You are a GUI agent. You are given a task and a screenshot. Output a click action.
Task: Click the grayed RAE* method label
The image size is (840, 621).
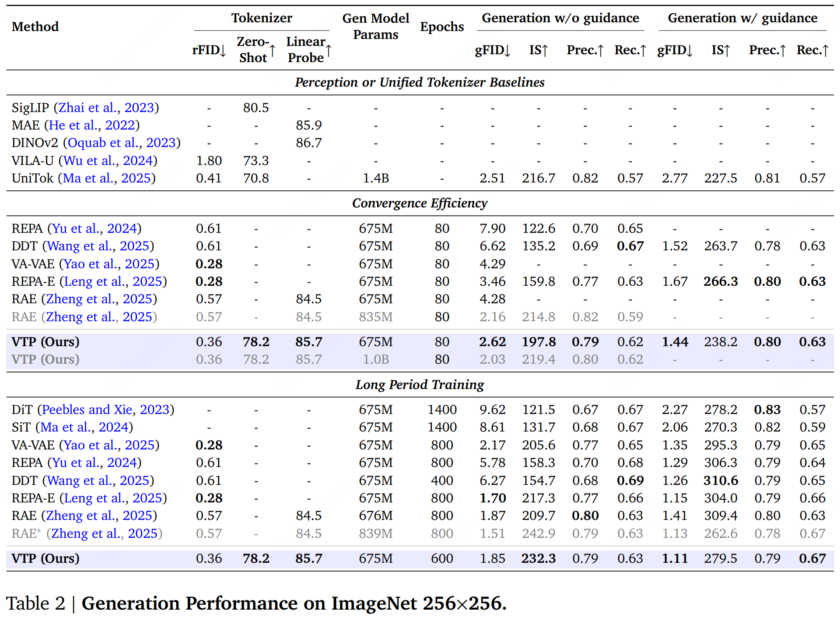26,533
